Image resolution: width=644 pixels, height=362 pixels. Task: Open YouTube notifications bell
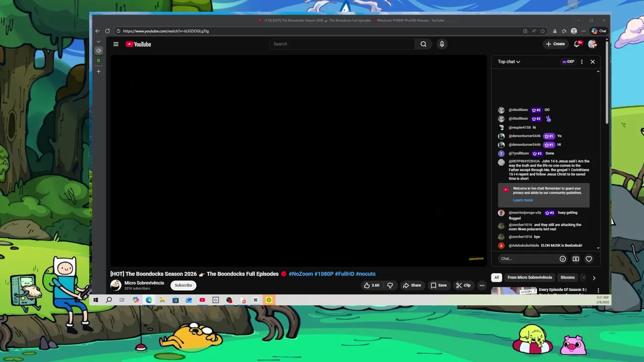pos(577,44)
